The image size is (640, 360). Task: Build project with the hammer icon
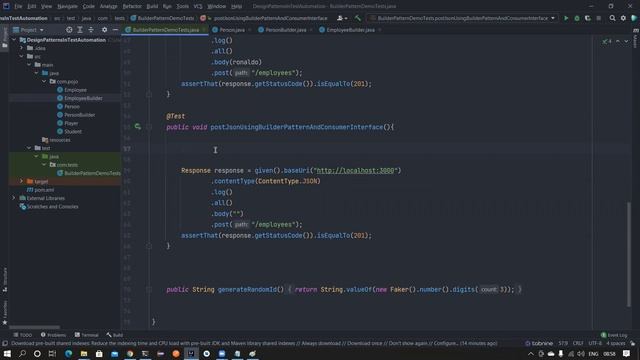pyautogui.click(x=358, y=18)
